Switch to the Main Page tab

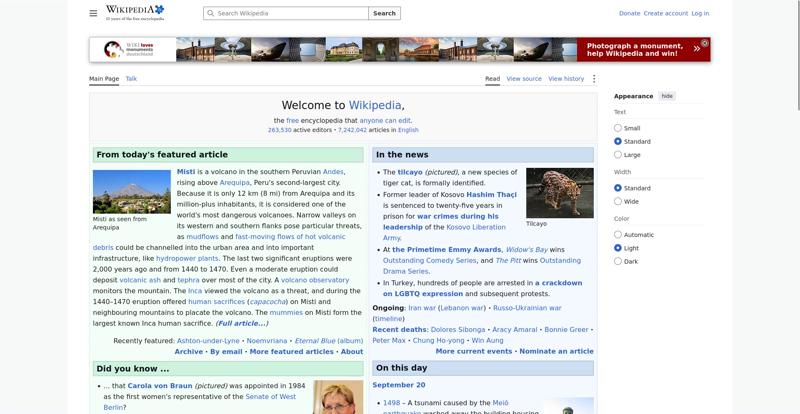coord(104,79)
